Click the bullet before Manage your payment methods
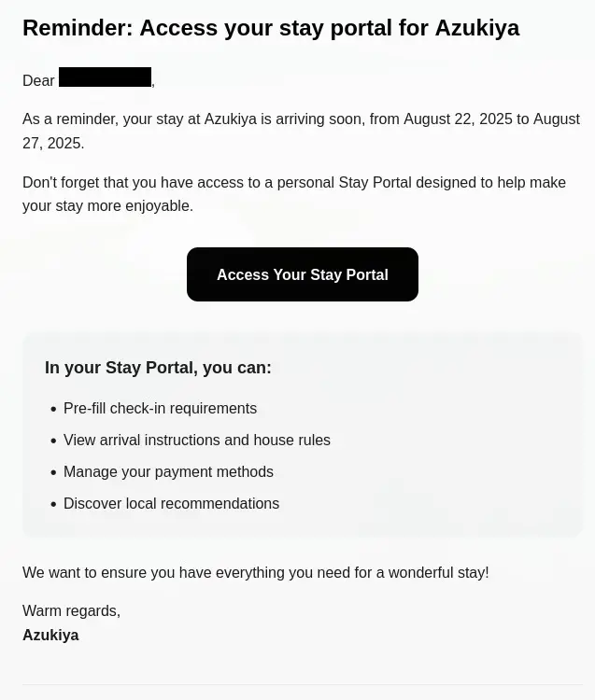The width and height of the screenshot is (595, 700). [x=53, y=473]
